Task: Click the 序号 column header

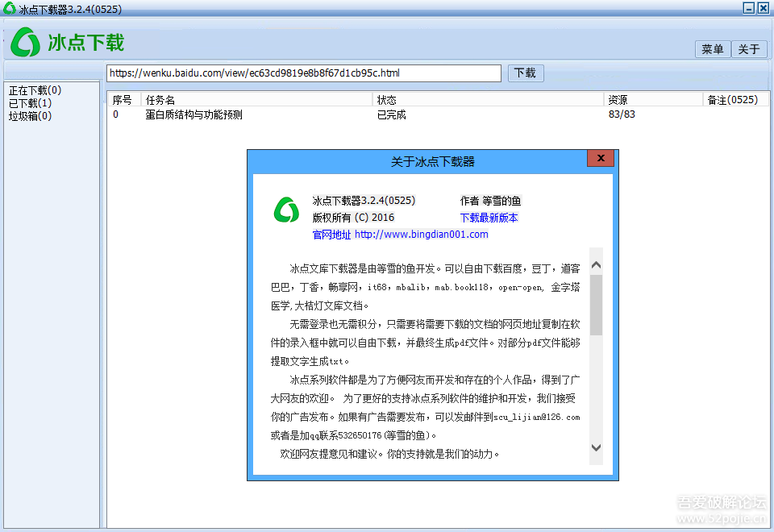Action: click(x=124, y=100)
